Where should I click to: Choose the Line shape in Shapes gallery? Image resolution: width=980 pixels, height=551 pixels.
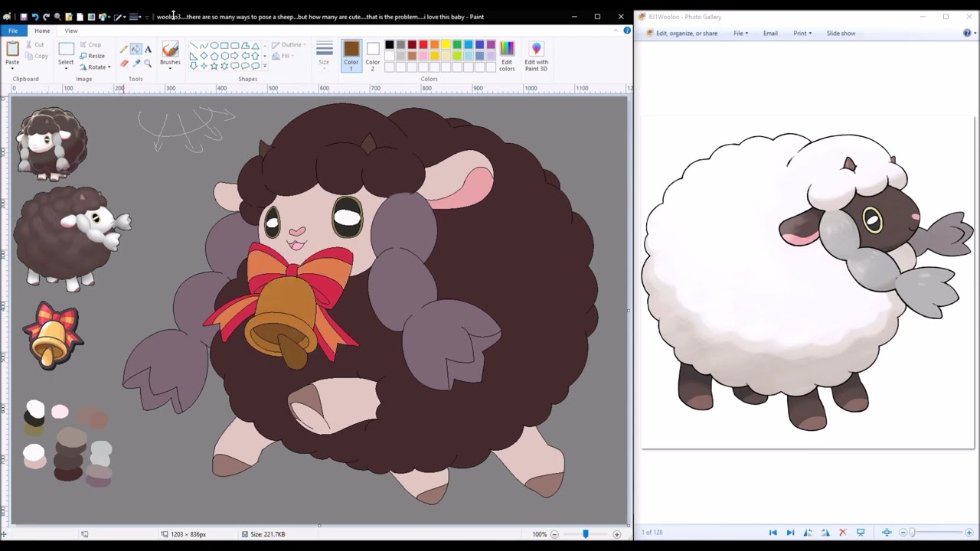click(x=193, y=45)
